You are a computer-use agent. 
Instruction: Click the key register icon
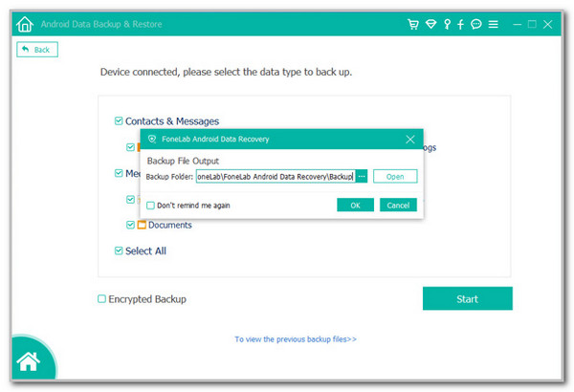445,24
